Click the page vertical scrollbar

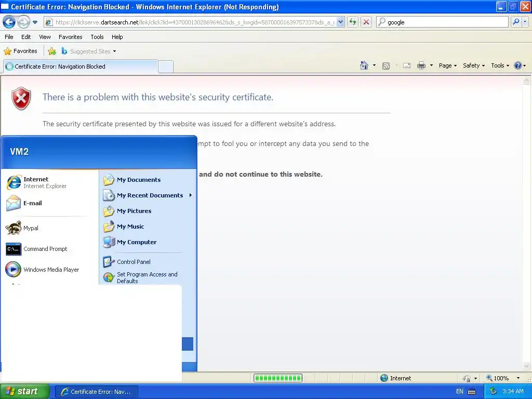(x=526, y=223)
